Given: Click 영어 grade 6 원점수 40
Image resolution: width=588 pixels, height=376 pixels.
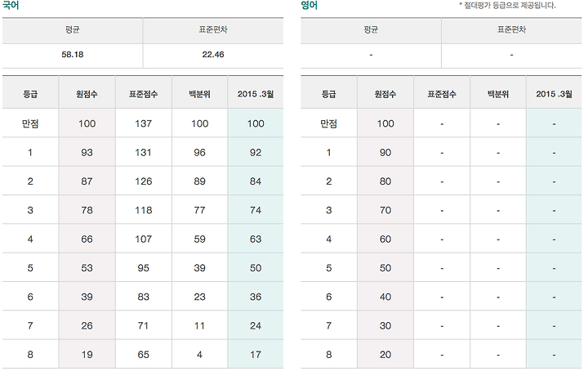Looking at the screenshot, I should tap(385, 297).
